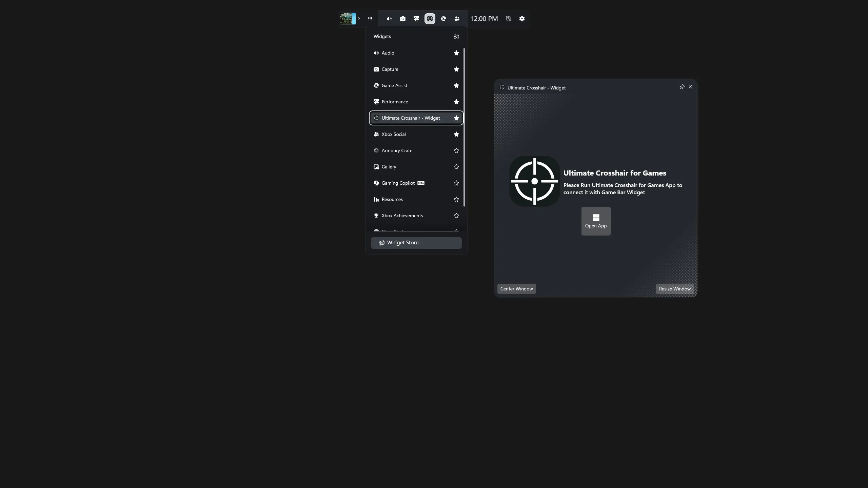Unfavorite the Ultimate Crosshair widget star
The image size is (868, 488).
456,118
